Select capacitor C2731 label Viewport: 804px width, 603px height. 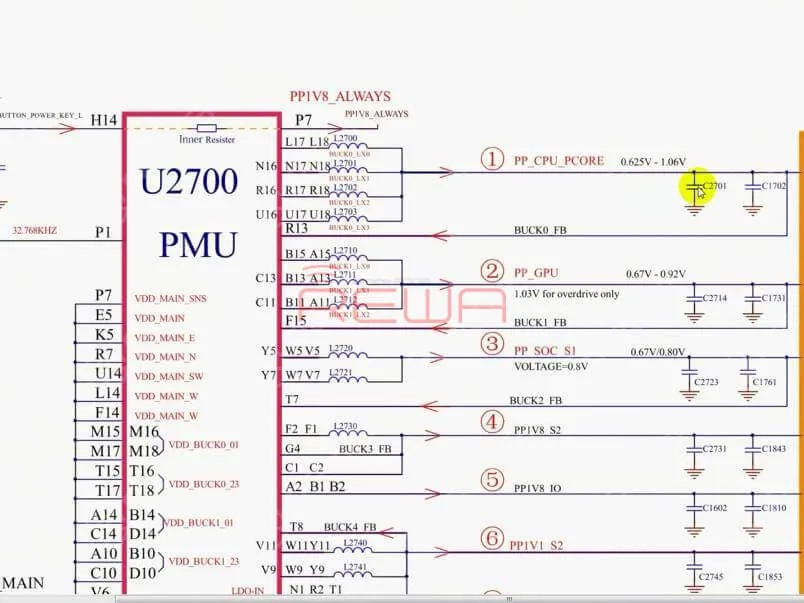click(x=714, y=449)
